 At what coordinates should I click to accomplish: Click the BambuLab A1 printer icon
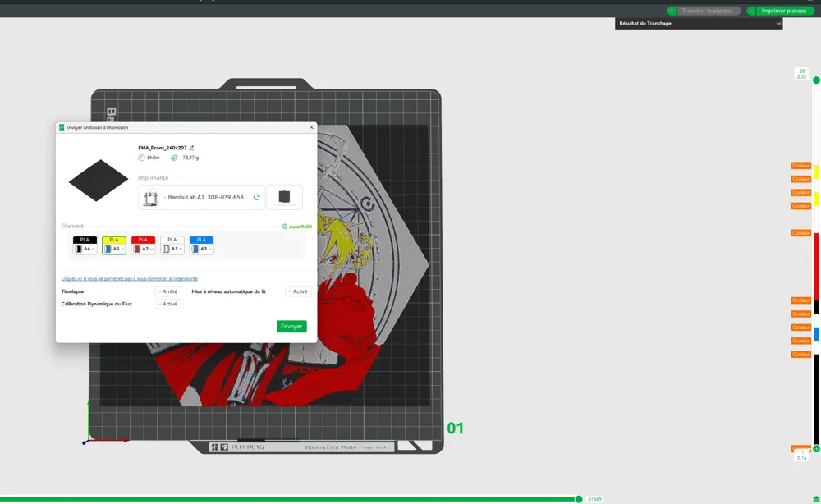coord(150,198)
